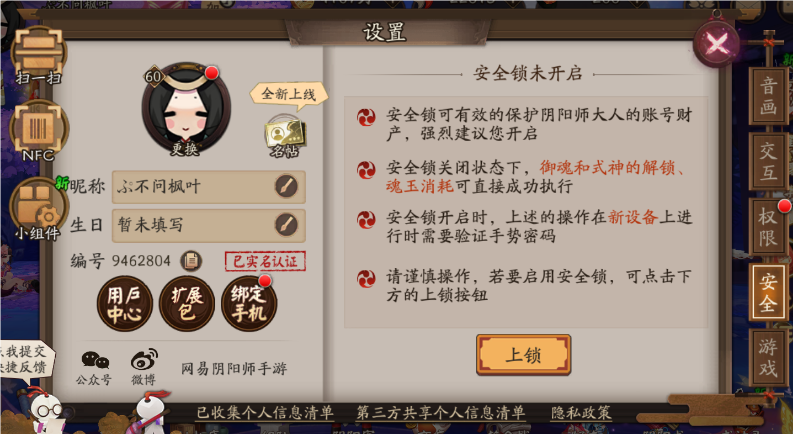
Task: Open the 公众号 WeChat icon
Action: point(95,367)
